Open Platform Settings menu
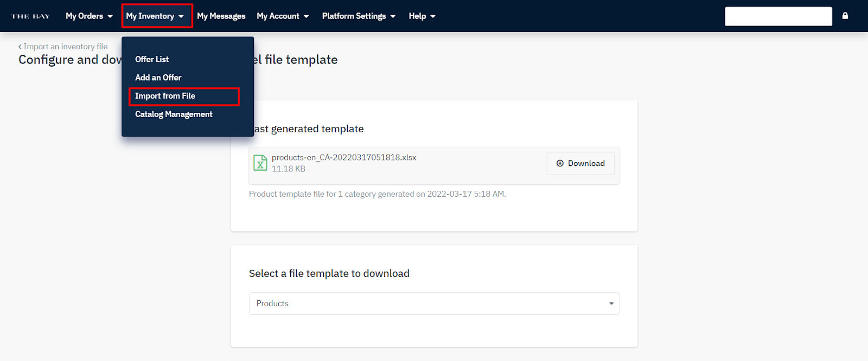Screen dimensions: 868x361 point(359,16)
